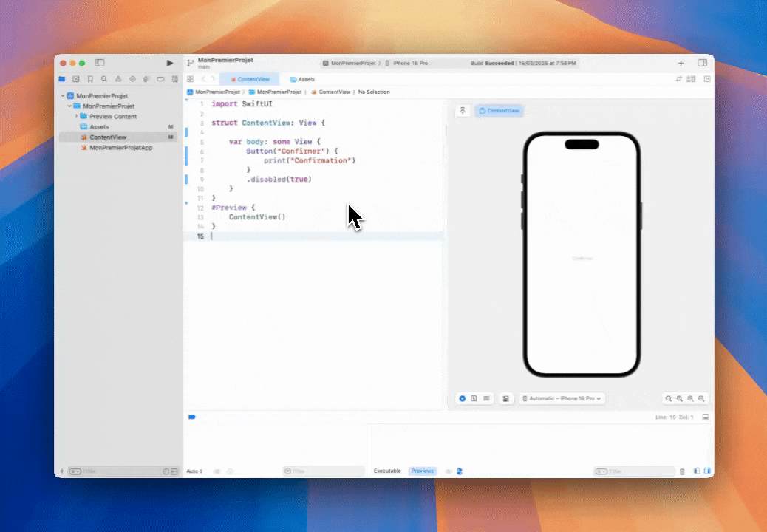Toggle the debug area using status bar icon

click(706, 417)
